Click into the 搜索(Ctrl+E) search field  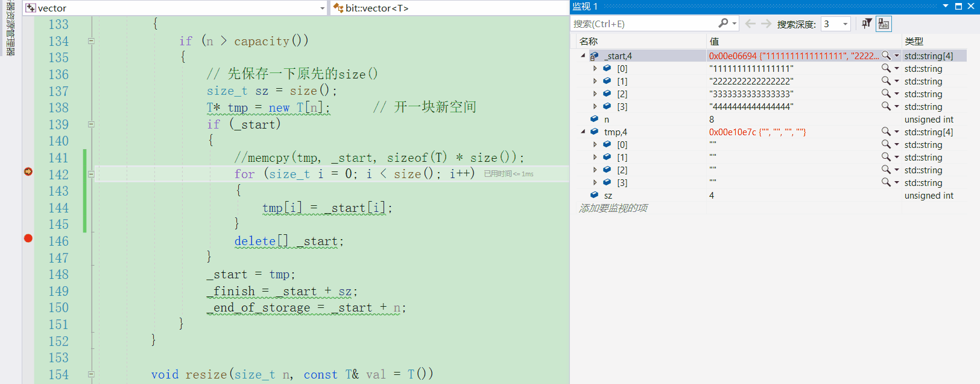coord(643,24)
